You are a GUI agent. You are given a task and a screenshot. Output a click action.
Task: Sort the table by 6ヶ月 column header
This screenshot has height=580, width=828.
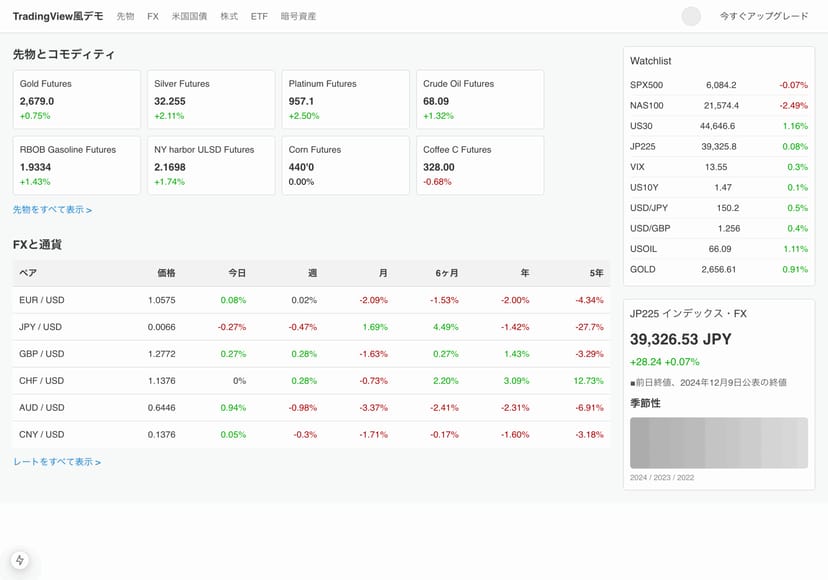[447, 273]
